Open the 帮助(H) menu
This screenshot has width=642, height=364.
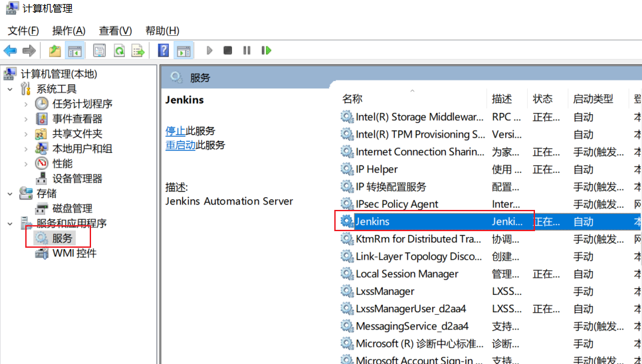click(162, 31)
